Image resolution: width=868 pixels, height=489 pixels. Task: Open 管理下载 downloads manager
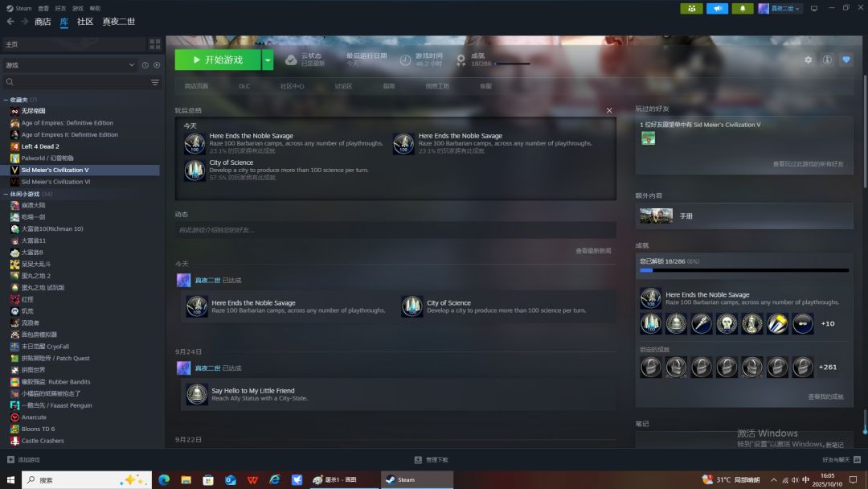(x=432, y=460)
